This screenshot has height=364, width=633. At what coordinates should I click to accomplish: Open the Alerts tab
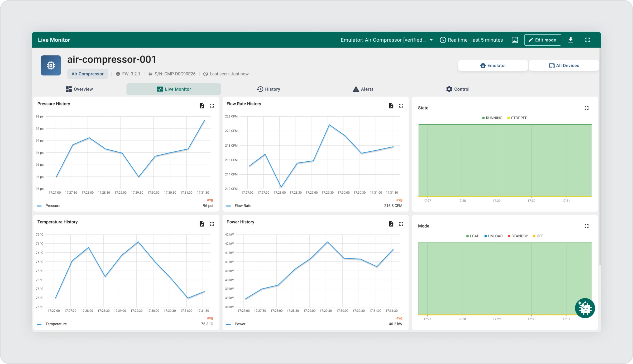363,89
